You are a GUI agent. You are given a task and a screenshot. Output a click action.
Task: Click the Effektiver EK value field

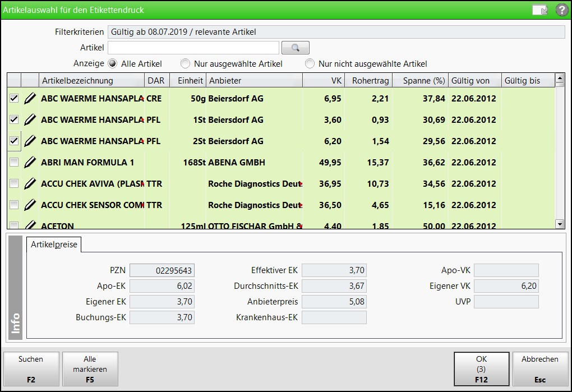click(334, 270)
